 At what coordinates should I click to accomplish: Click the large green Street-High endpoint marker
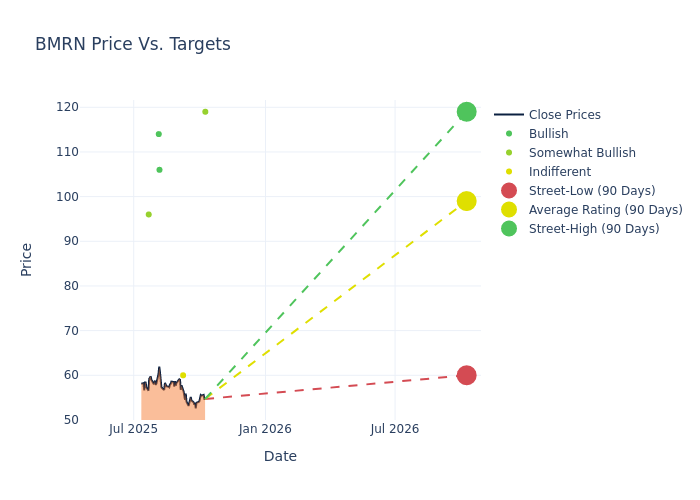pos(466,112)
